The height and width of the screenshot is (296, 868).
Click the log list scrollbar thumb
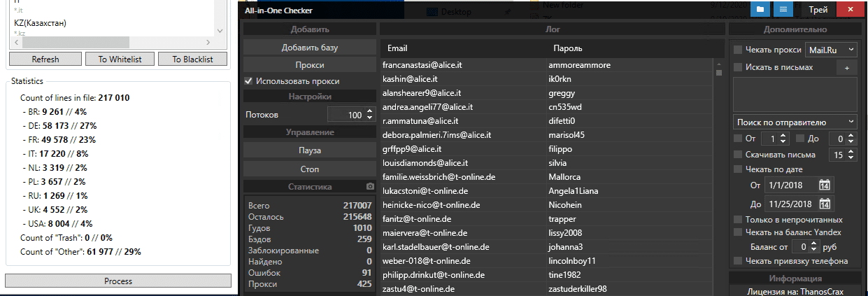(x=718, y=72)
